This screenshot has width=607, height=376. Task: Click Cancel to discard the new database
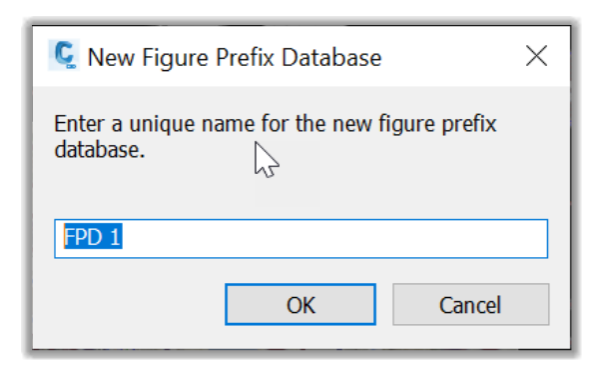471,304
